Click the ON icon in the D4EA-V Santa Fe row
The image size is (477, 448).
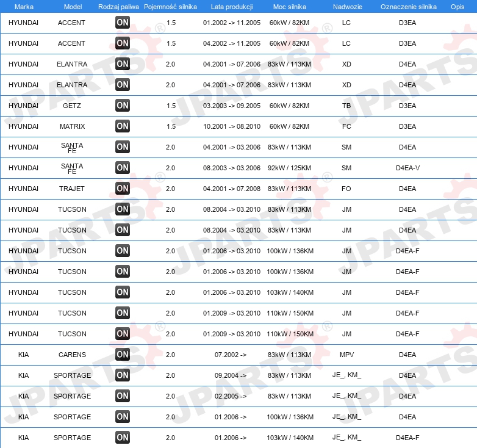pyautogui.click(x=123, y=168)
